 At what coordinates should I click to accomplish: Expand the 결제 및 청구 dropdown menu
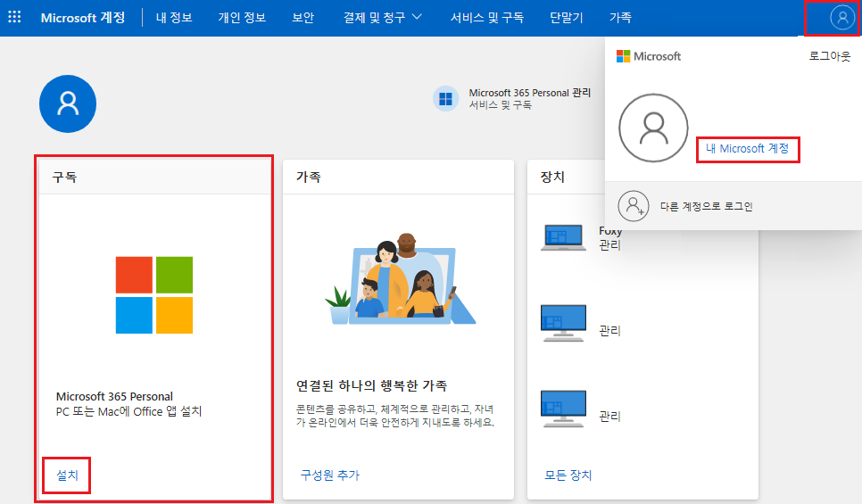click(383, 18)
